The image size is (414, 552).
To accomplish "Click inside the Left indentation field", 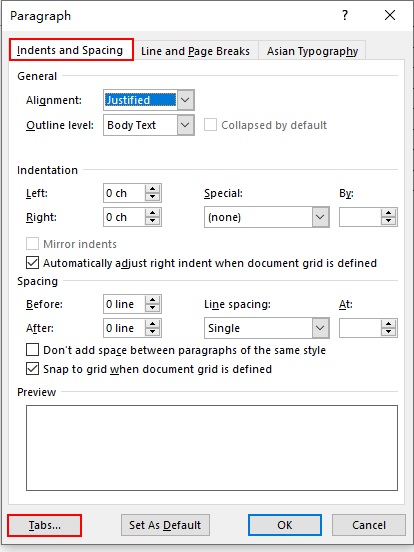I will pos(125,193).
